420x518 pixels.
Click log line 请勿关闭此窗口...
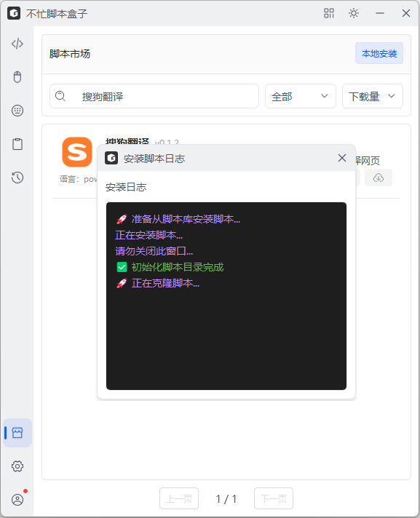pyautogui.click(x=154, y=251)
